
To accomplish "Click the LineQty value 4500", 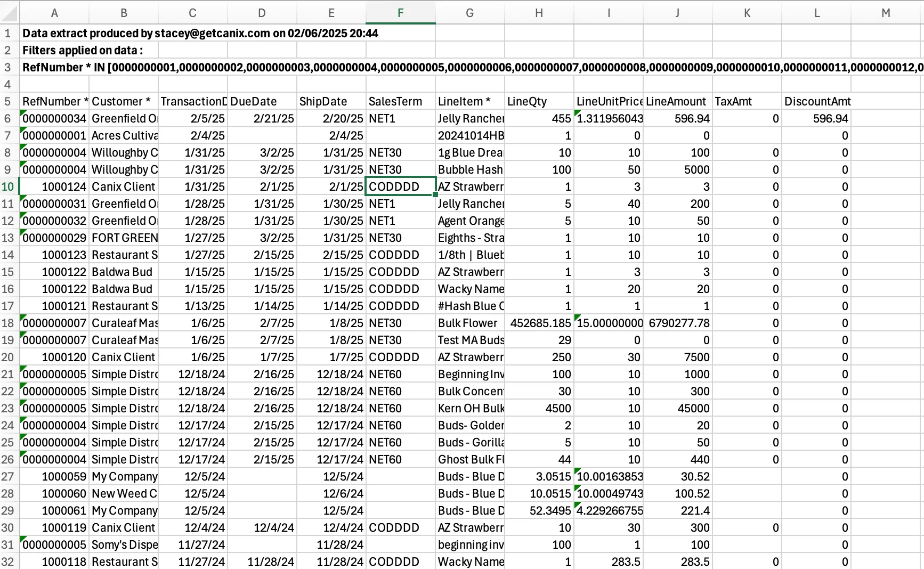I will [x=539, y=409].
